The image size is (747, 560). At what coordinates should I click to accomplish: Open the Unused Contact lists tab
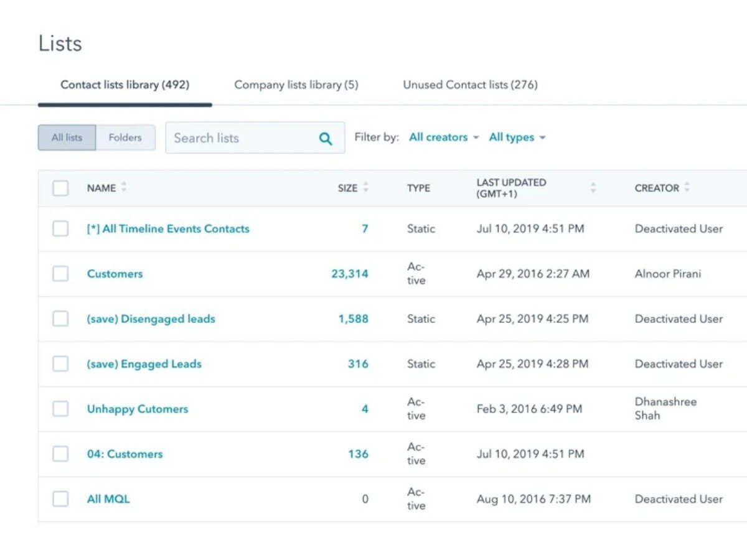pos(470,85)
